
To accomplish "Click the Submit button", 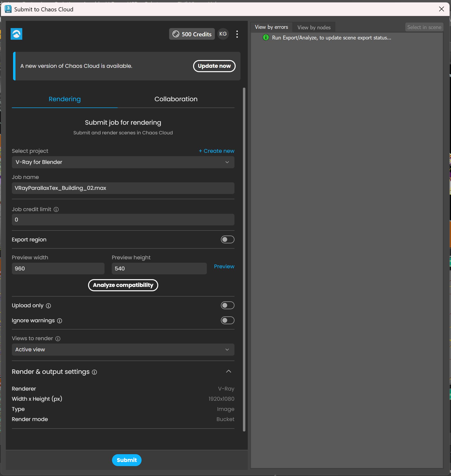I will tap(127, 460).
